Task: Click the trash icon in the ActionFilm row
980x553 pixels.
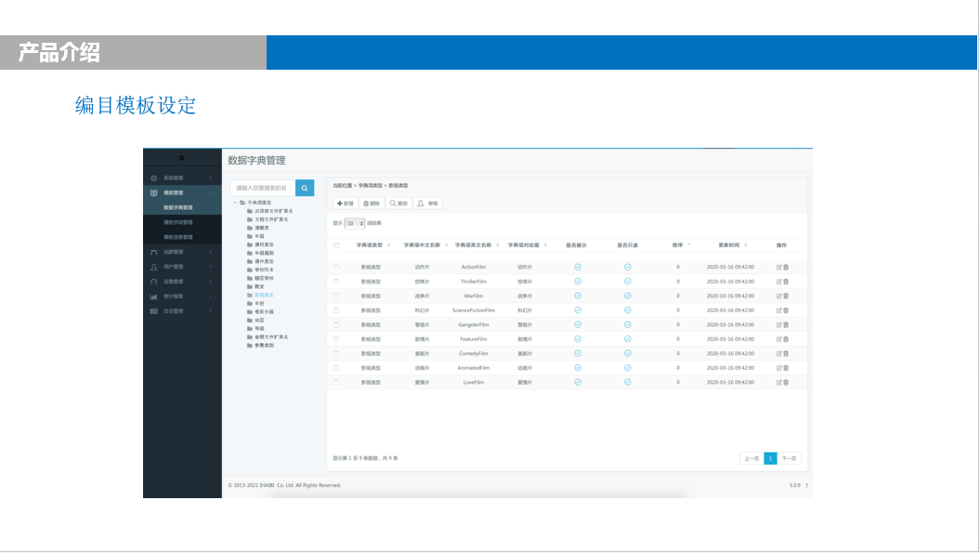Action: pos(786,267)
